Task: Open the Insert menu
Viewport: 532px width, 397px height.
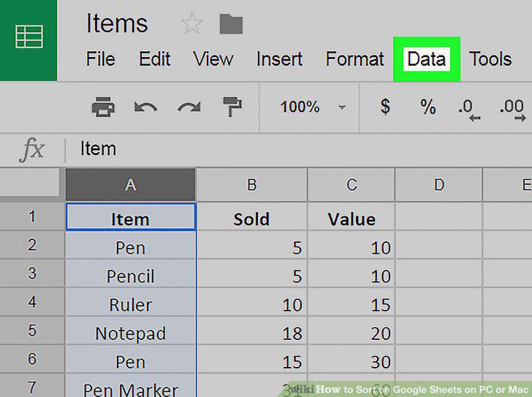Action: tap(279, 58)
